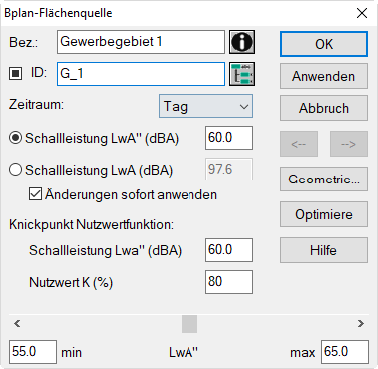The height and width of the screenshot is (369, 378).
Task: Select Schallleistung LwA'' radio button
Action: (x=15, y=138)
